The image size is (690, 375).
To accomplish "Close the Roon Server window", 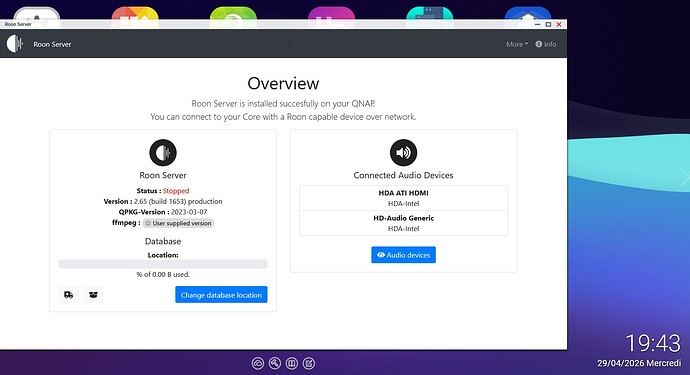I will coord(559,24).
